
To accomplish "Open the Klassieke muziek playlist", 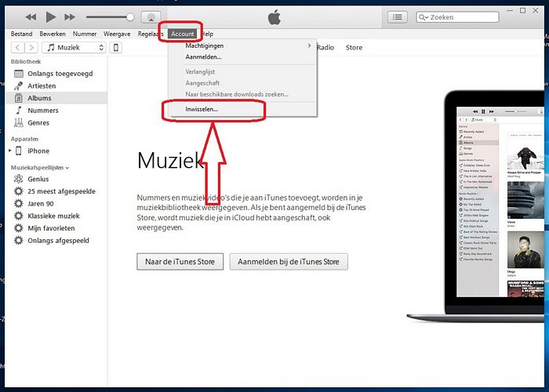I will tap(56, 216).
